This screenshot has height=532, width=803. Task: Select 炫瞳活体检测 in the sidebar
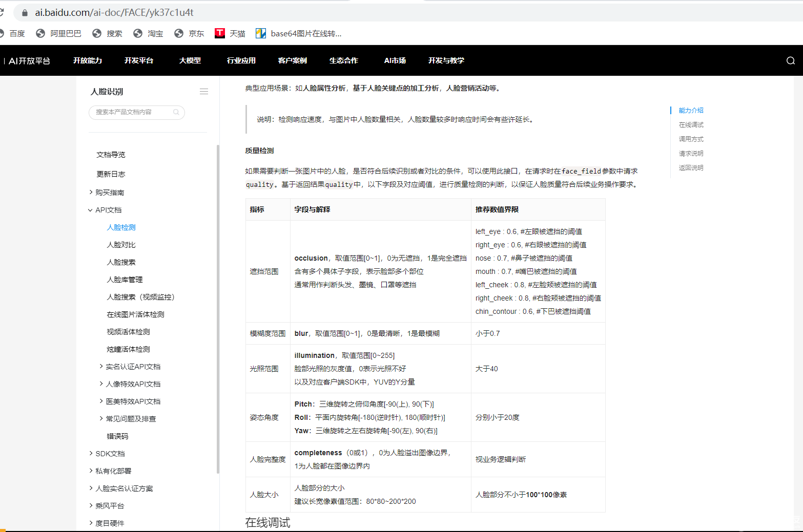(x=128, y=349)
